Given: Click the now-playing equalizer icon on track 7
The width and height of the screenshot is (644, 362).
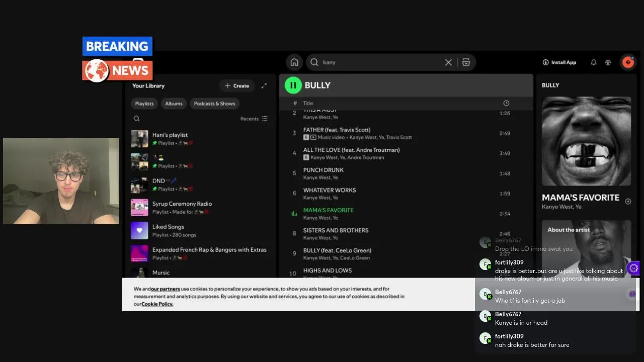Looking at the screenshot, I should pos(294,214).
